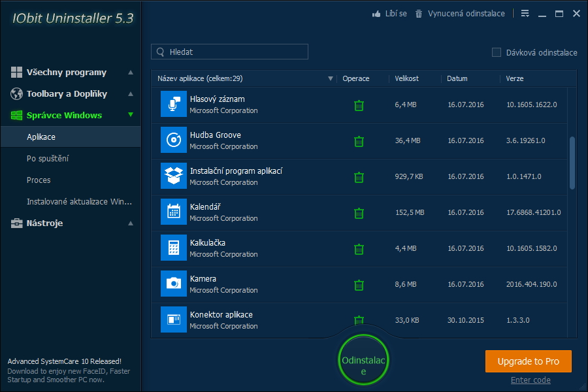The height and width of the screenshot is (392, 588).
Task: Click the trash icon for Hlasový záznam
Action: (359, 105)
